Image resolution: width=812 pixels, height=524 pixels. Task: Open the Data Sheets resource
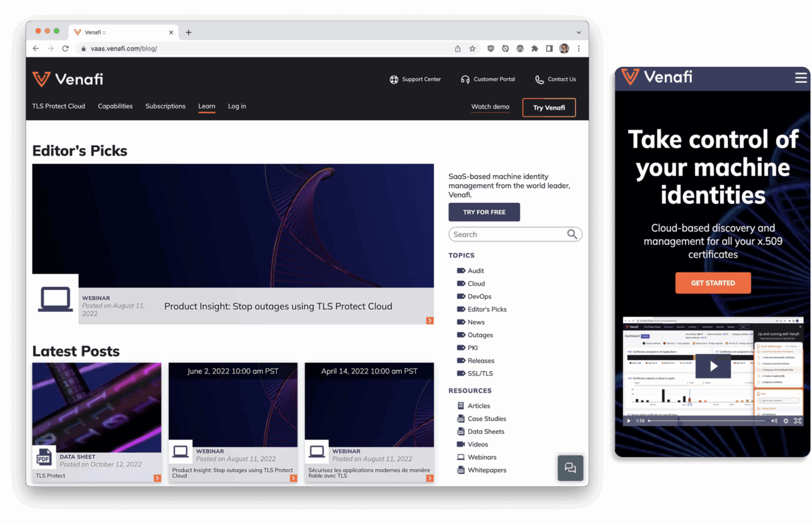(x=480, y=431)
